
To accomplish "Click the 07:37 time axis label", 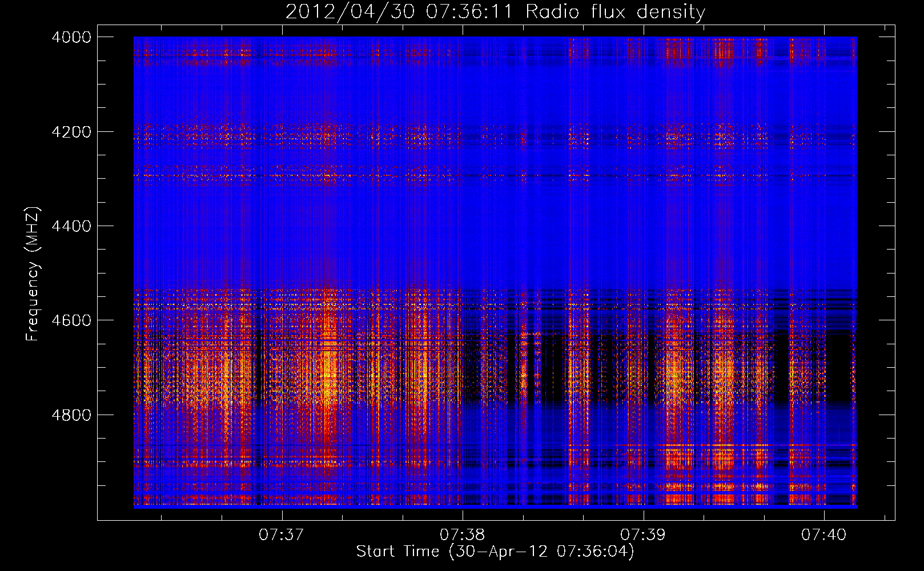I will (281, 534).
